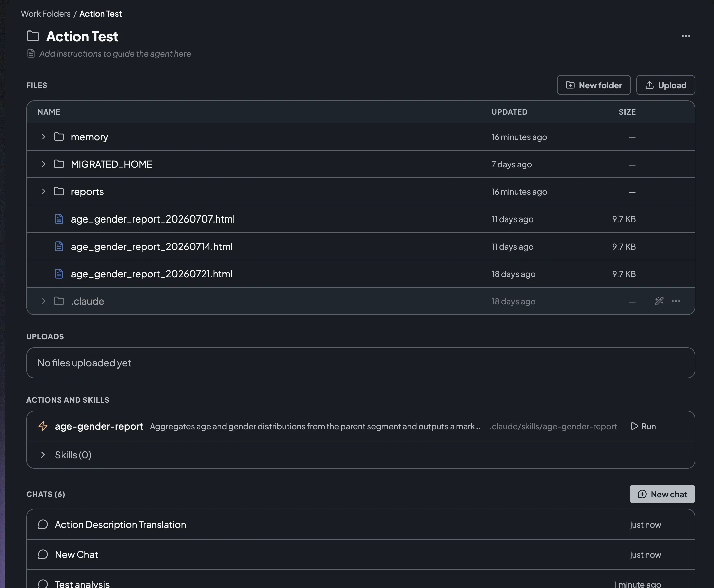Click age-gender-report description text
714x588 pixels.
pos(315,426)
